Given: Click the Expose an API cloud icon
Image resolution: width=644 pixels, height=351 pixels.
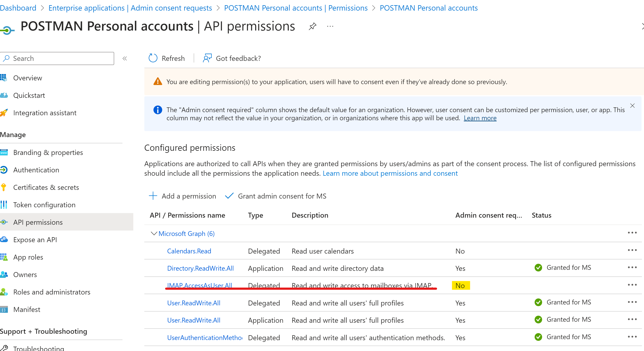Looking at the screenshot, I should [x=4, y=239].
